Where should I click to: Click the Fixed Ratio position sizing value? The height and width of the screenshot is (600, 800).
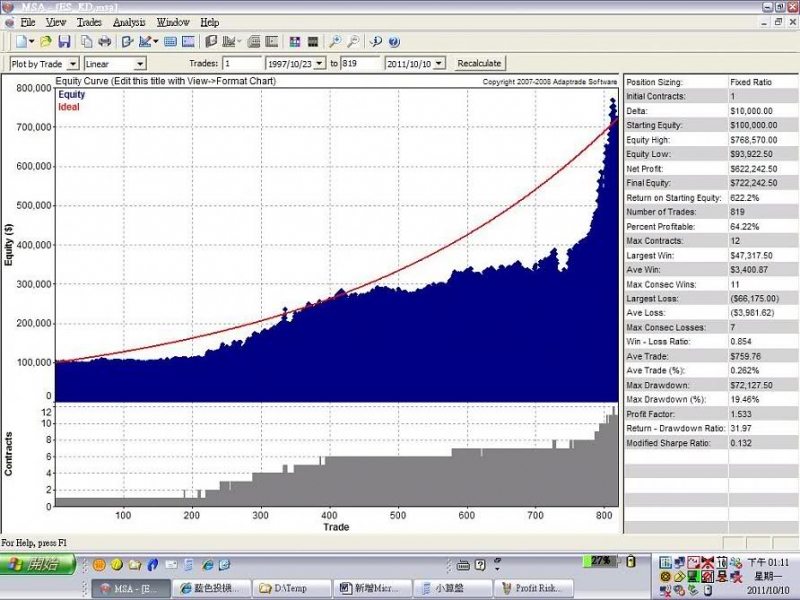pos(751,82)
